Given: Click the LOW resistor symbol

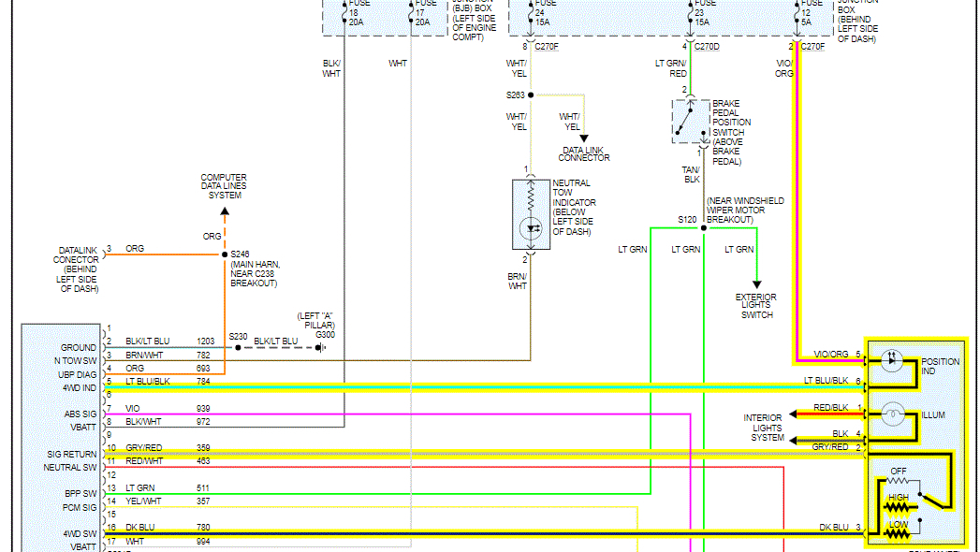Looking at the screenshot, I should [x=898, y=534].
